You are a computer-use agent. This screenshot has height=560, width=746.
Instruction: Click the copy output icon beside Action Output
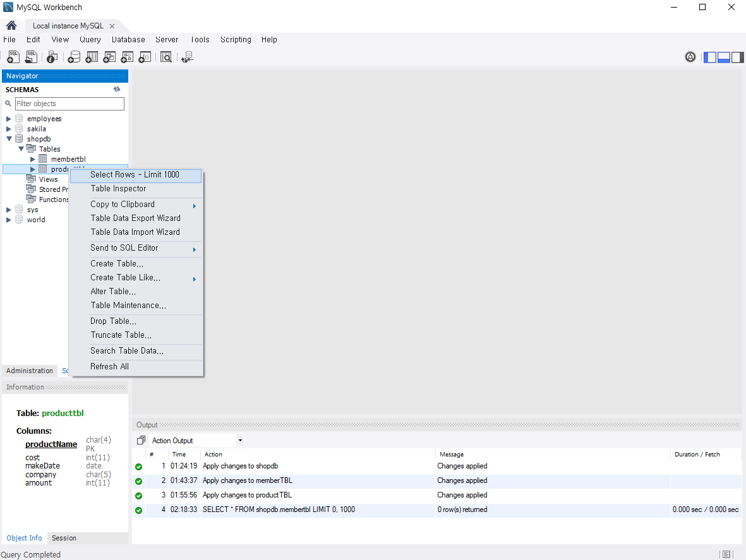click(x=141, y=440)
